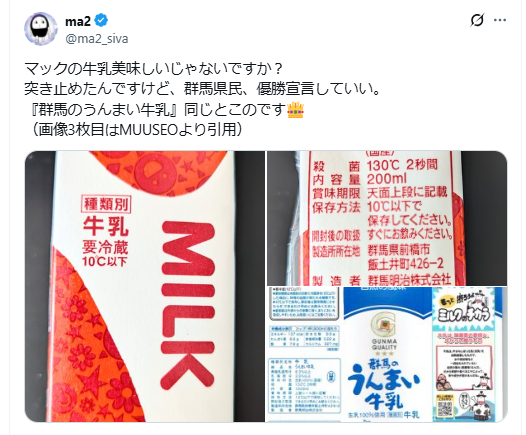Open the three-dot more options menu
Viewport: 526px width, 435px height.
(x=500, y=20)
